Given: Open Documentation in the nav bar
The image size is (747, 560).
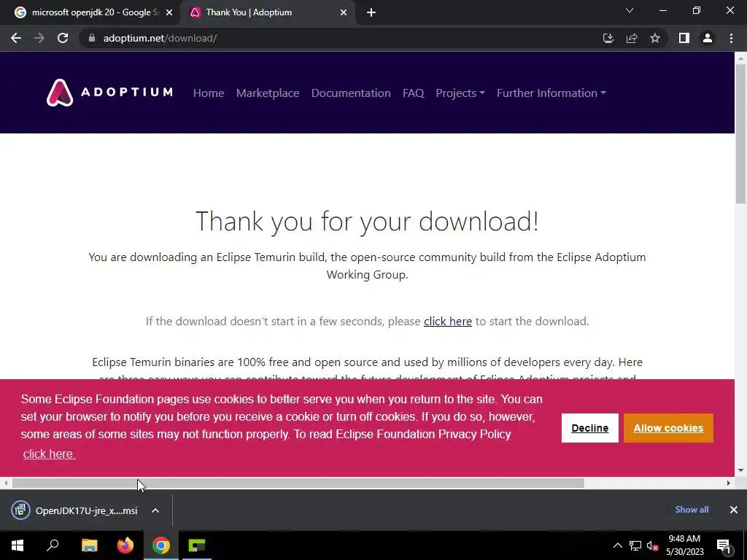Looking at the screenshot, I should (x=351, y=93).
